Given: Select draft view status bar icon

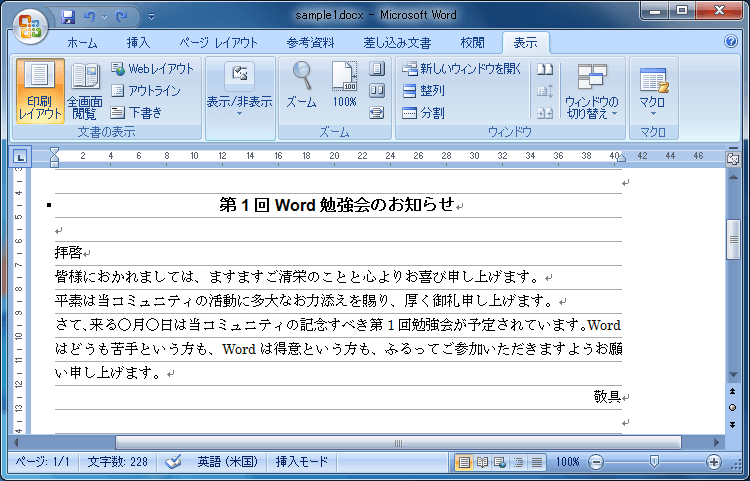Looking at the screenshot, I should pyautogui.click(x=537, y=462).
